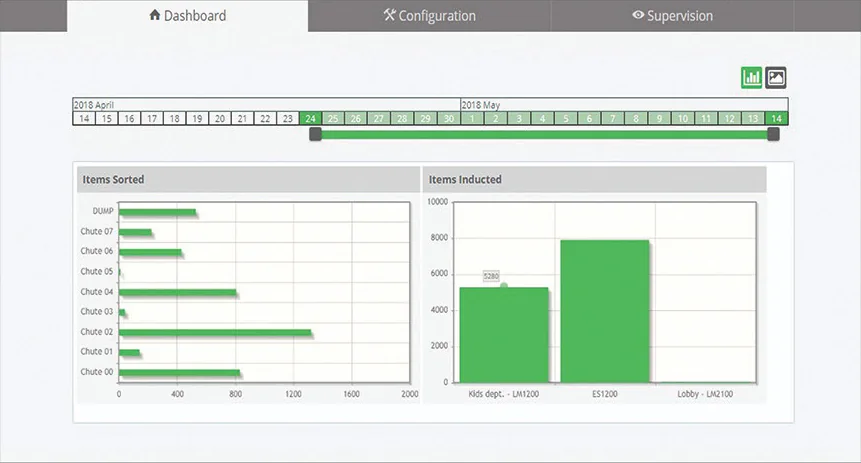861x463 pixels.
Task: Select April 17 on the timeline
Action: pyautogui.click(x=152, y=118)
